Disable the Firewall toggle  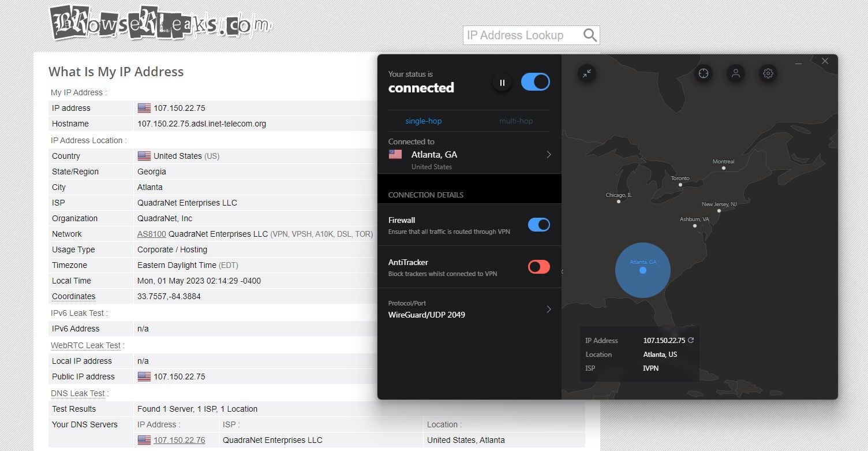pos(539,225)
